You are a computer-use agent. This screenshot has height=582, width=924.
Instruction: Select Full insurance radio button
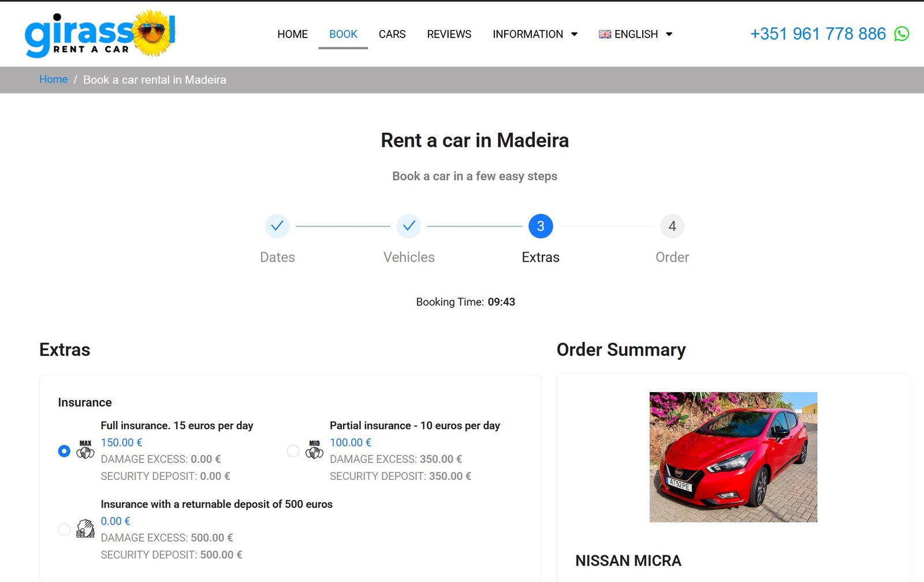pyautogui.click(x=64, y=451)
